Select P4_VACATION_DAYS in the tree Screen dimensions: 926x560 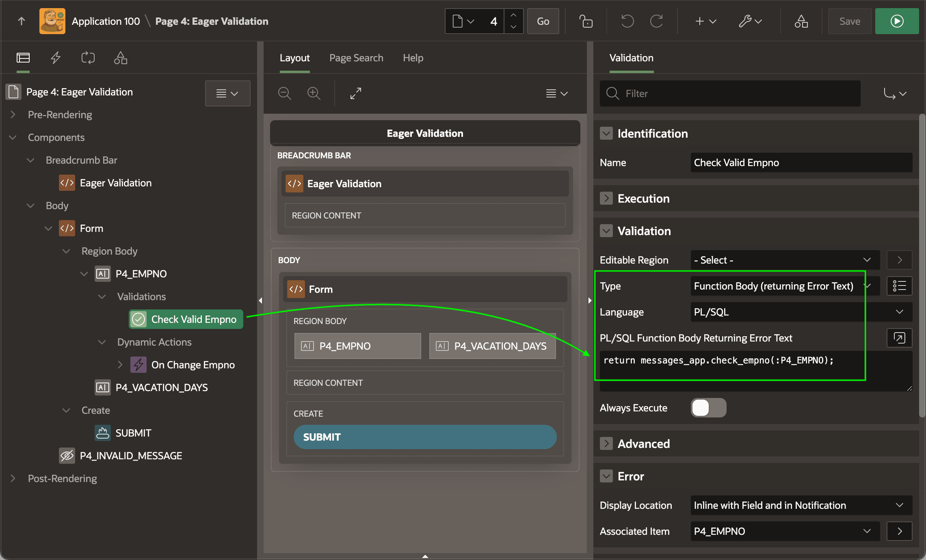click(x=161, y=387)
